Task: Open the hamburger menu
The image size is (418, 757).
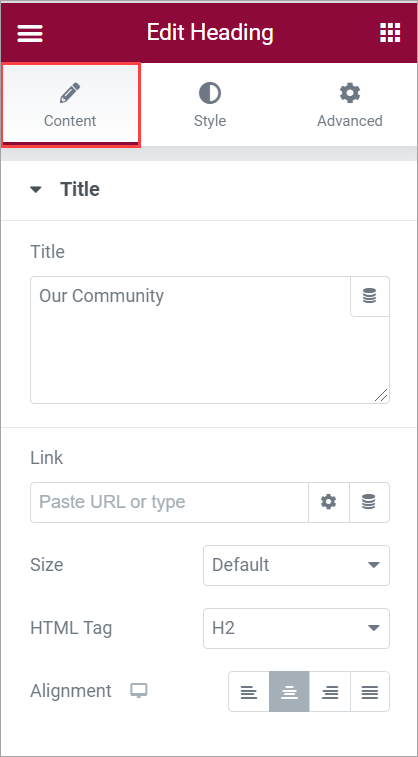Action: tap(30, 33)
